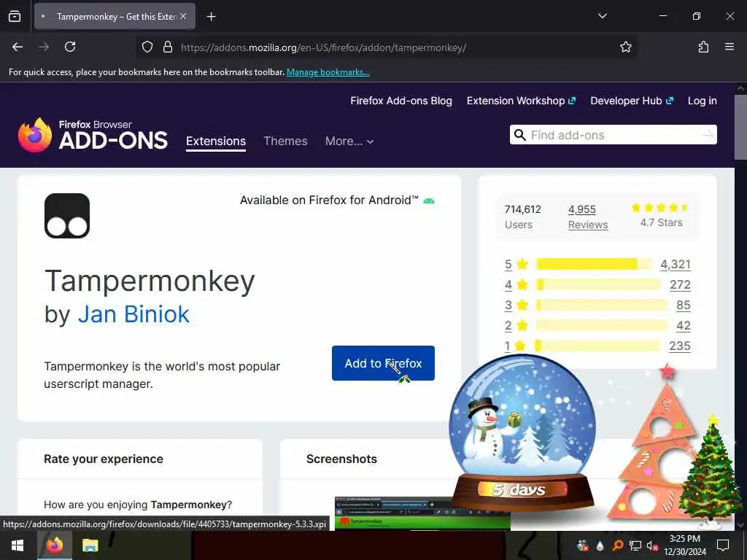Expand the More… dropdown menu
Screen dimensions: 747x560
[x=349, y=141]
